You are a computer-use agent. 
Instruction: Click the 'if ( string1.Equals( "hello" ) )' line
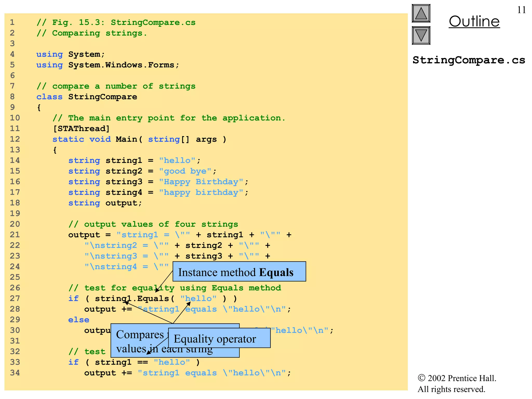click(153, 299)
